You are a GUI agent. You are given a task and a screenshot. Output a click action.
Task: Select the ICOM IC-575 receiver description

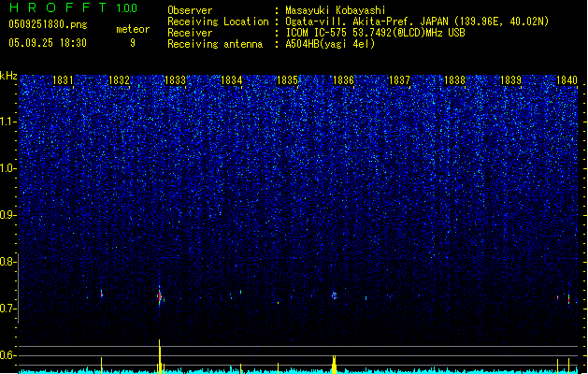coord(376,33)
